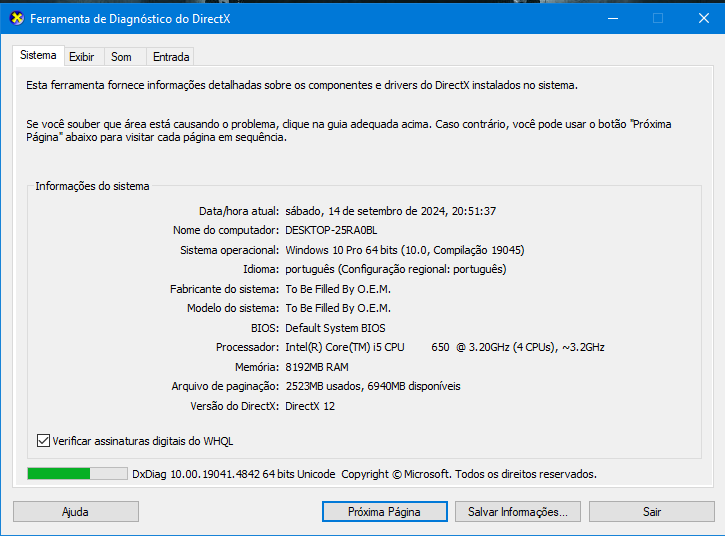Click the disabled maximize button

point(658,18)
